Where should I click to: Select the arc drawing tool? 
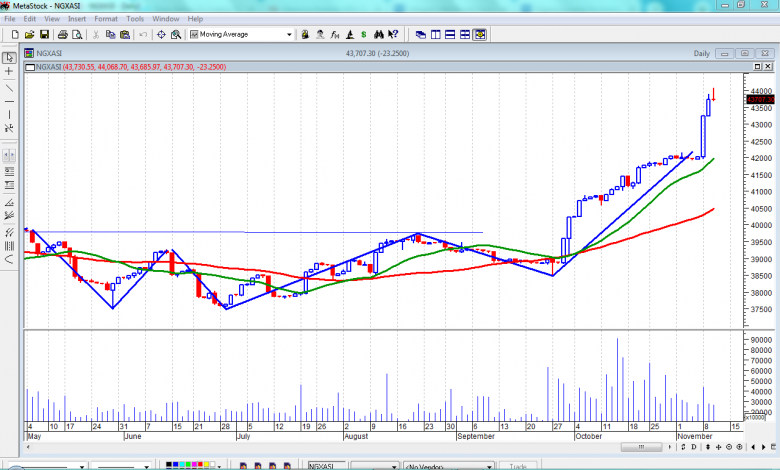point(9,259)
